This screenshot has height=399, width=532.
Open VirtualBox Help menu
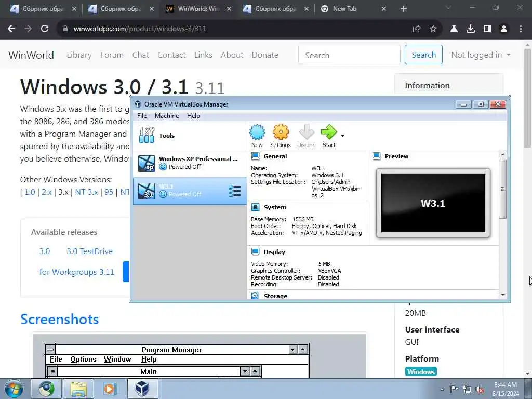coord(193,116)
